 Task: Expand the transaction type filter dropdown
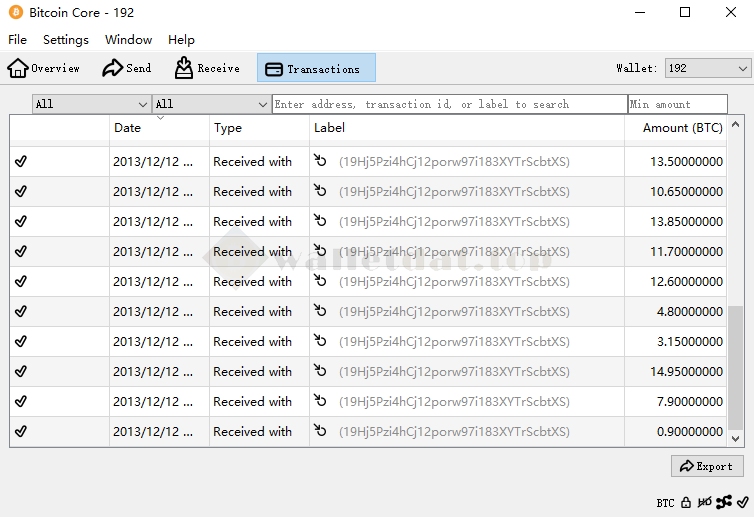[x=211, y=104]
